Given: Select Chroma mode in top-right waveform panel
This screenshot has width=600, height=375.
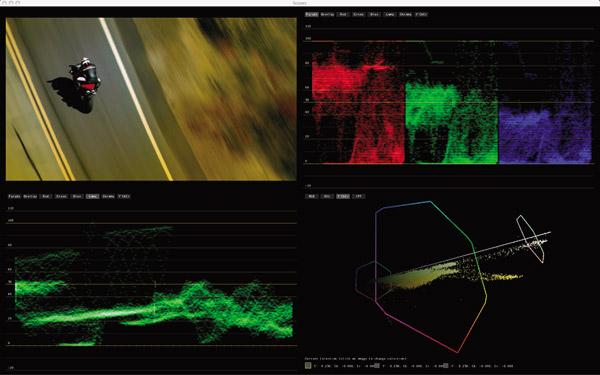Looking at the screenshot, I should (x=406, y=15).
